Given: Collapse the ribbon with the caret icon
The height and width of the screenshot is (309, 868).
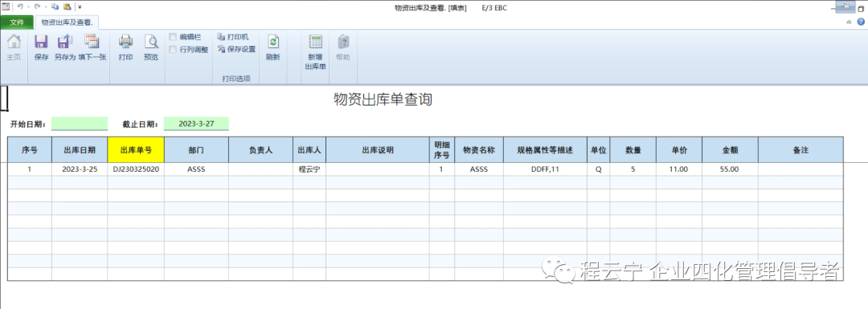Looking at the screenshot, I should point(850,22).
